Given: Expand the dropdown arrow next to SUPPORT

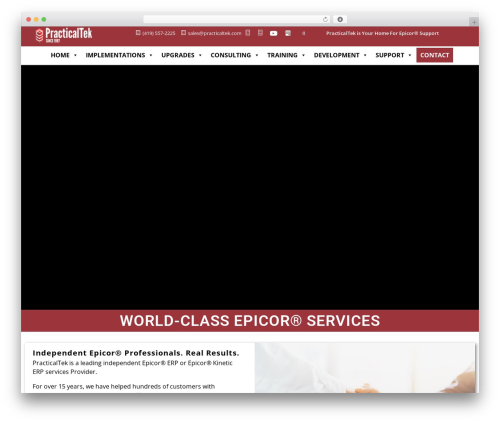Looking at the screenshot, I should point(410,55).
